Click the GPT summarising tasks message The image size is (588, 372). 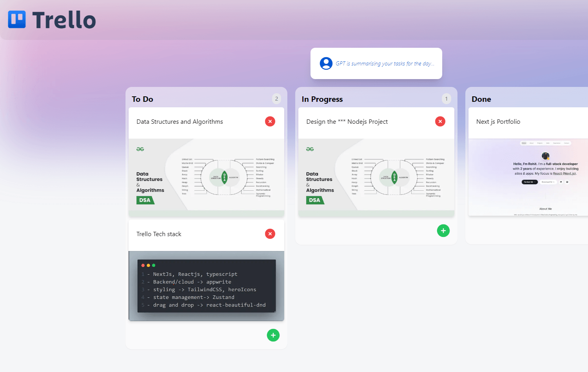(x=385, y=63)
